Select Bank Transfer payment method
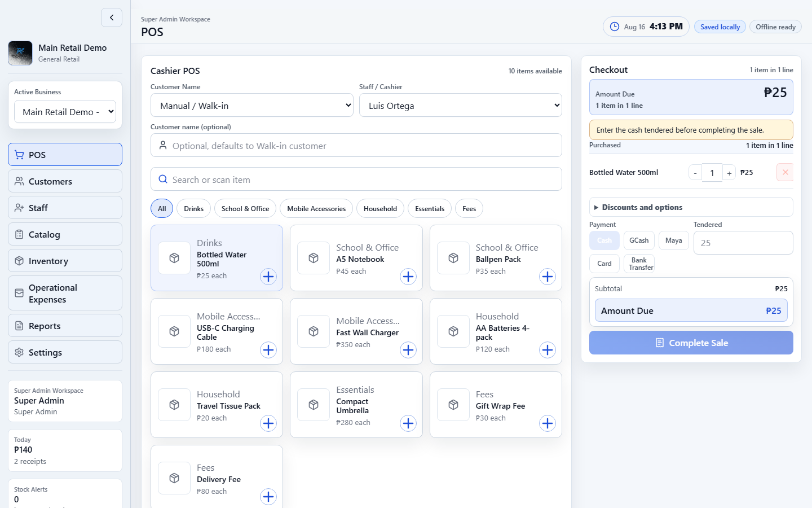Screen dimensions: 812x508 pos(639,264)
